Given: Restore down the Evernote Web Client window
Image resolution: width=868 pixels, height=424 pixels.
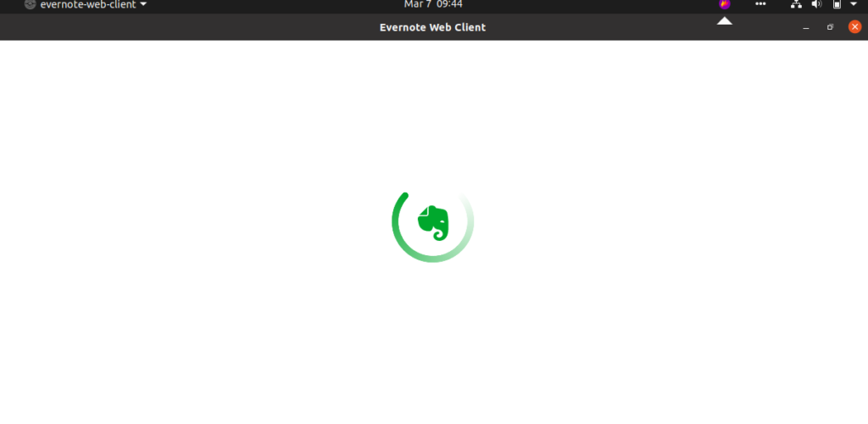Looking at the screenshot, I should 831,27.
